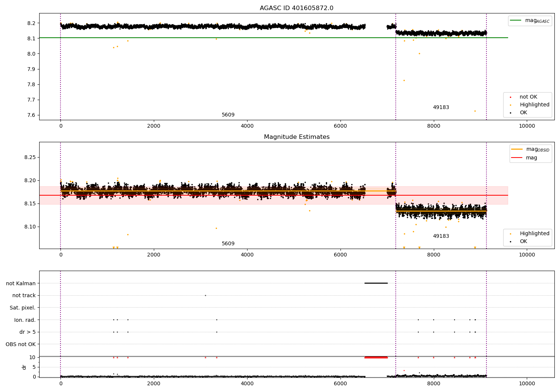The height and width of the screenshot is (392, 560).
Task: Click the 10000 x-axis tick in the bottom plot
Action: click(527, 383)
